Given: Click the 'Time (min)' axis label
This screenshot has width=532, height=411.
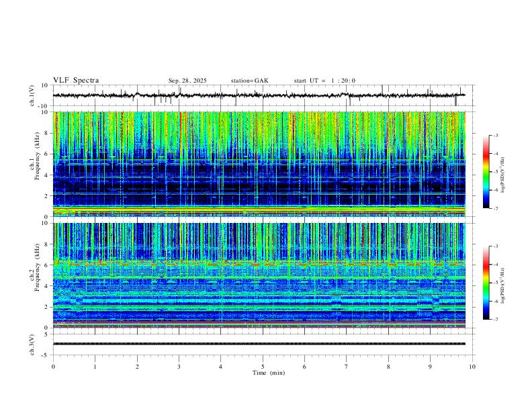Looking at the screenshot, I should click(269, 373).
